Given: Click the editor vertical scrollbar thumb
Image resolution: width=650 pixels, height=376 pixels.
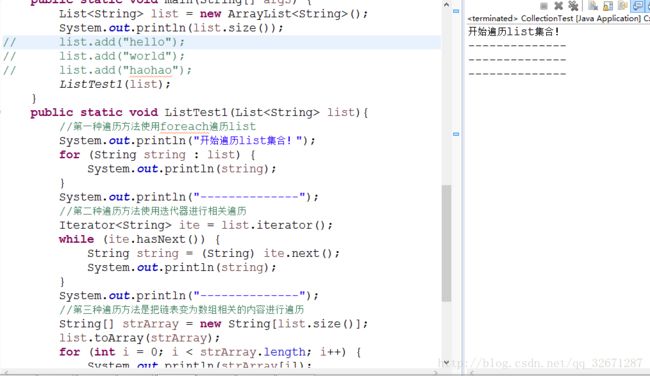Looking at the screenshot, I should pos(446,243).
